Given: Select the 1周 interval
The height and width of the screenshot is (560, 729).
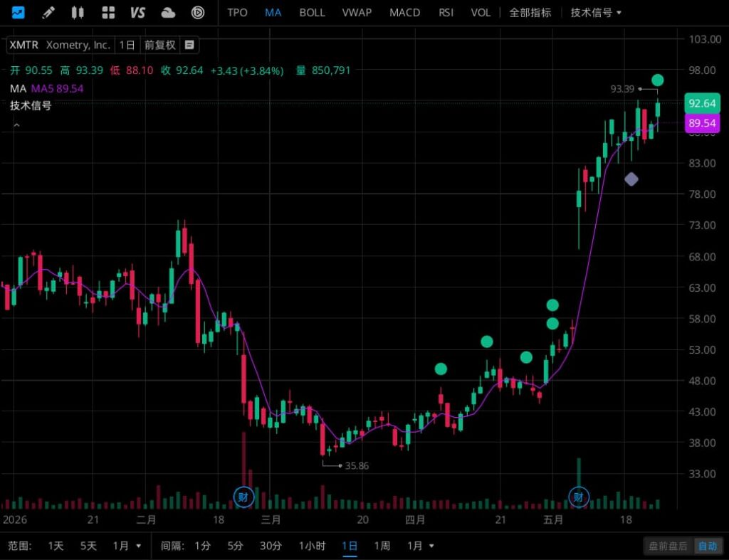Looking at the screenshot, I should click(x=382, y=546).
